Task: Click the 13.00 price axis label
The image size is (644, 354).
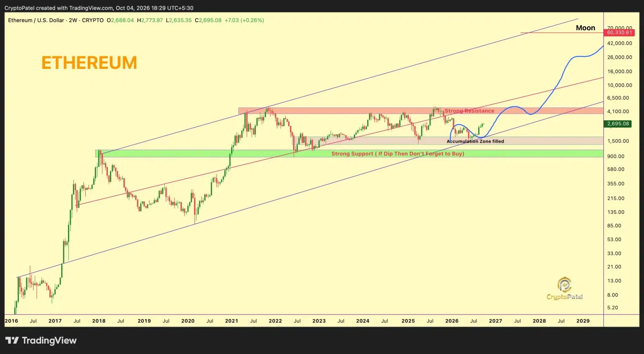Action: coord(614,281)
